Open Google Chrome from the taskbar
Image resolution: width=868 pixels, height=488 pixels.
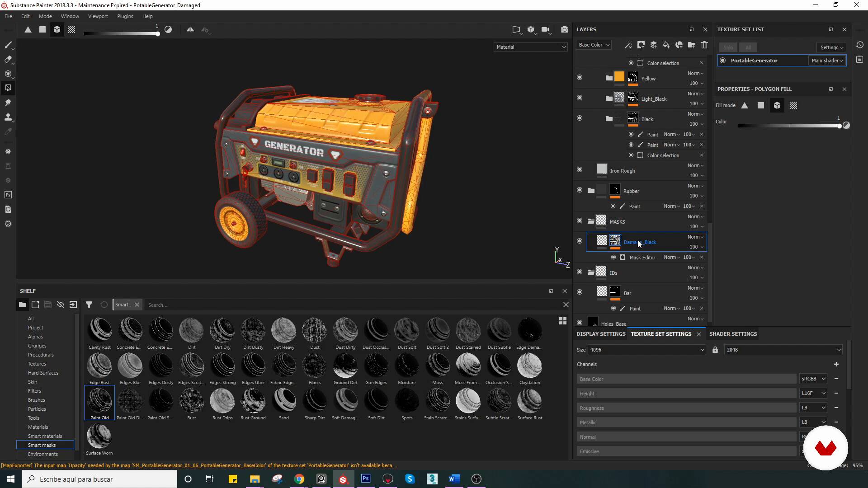299,479
